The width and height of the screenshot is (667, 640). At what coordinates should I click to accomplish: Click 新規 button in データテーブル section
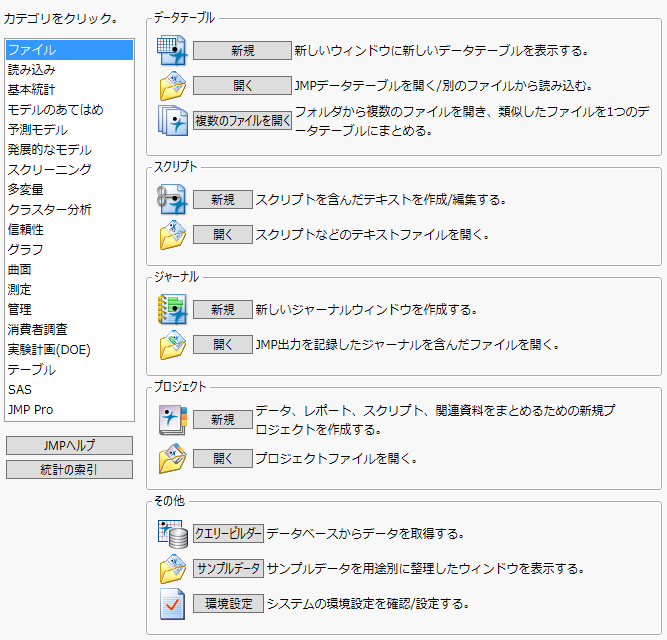pos(242,51)
